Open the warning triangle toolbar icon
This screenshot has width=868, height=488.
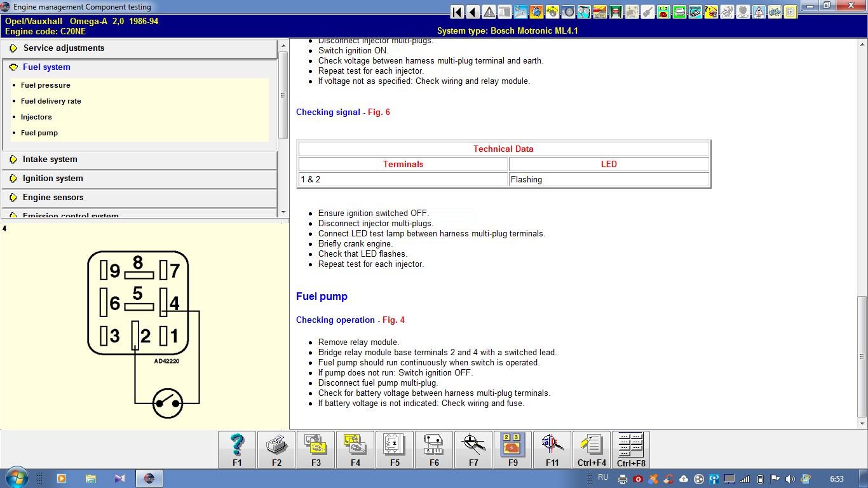pos(489,12)
